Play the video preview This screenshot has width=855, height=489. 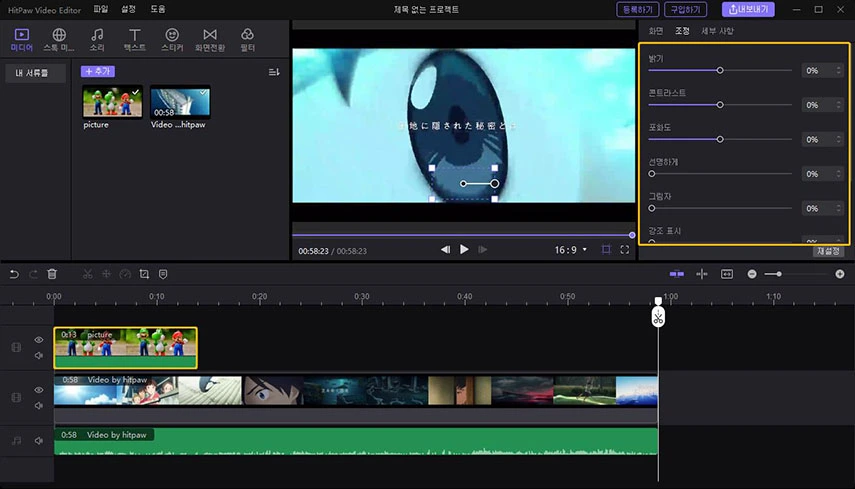click(x=464, y=250)
